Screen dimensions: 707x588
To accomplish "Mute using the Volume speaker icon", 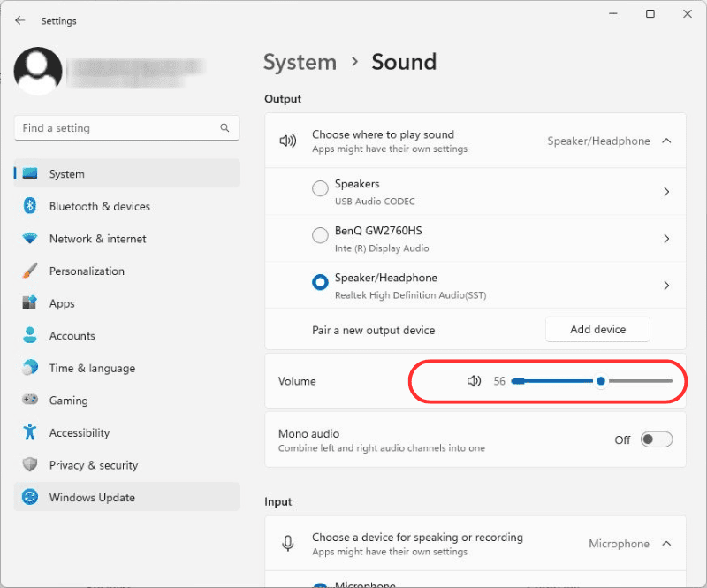I will 474,381.
